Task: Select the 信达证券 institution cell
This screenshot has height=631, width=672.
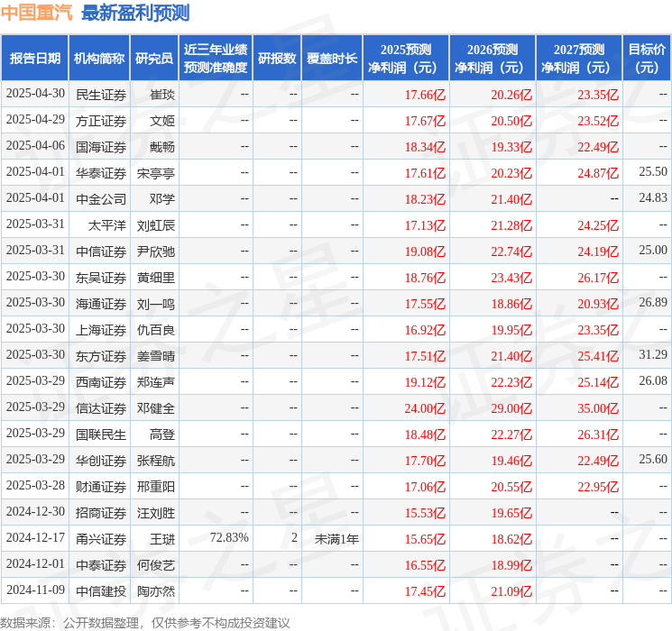Action: pos(101,408)
